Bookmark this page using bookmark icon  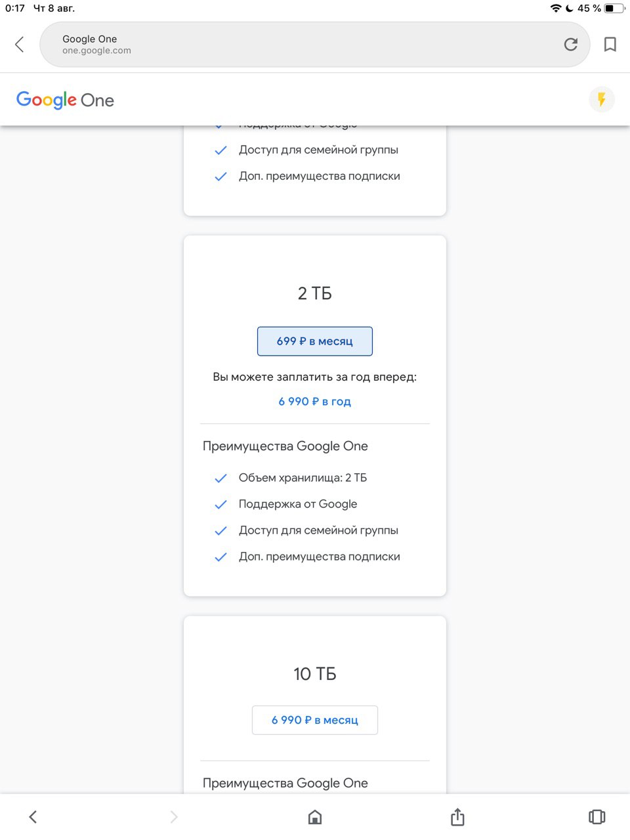(x=610, y=44)
